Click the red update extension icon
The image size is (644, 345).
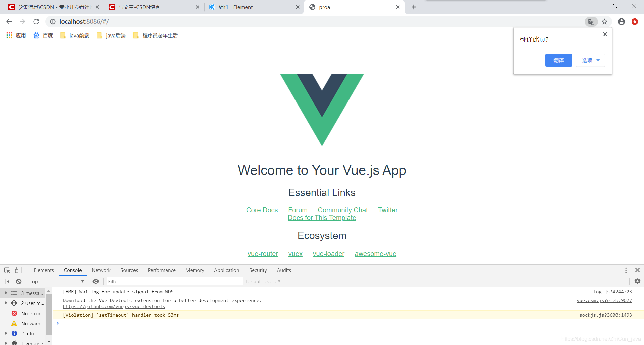635,22
